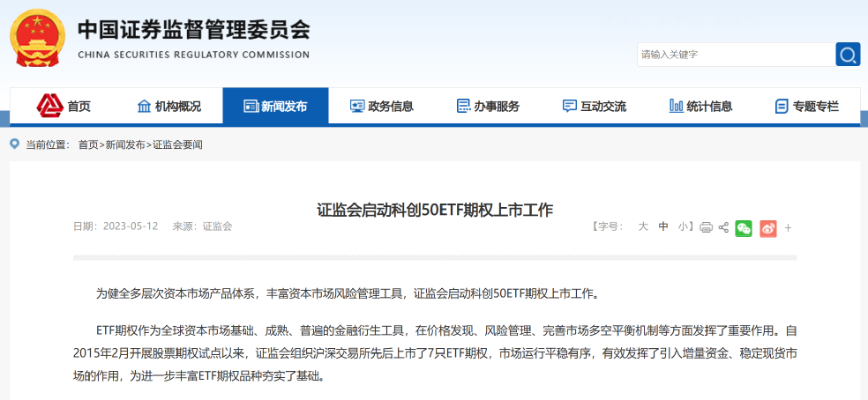The height and width of the screenshot is (400, 868).
Task: Click the plus more-sharing icon
Action: coord(788,227)
